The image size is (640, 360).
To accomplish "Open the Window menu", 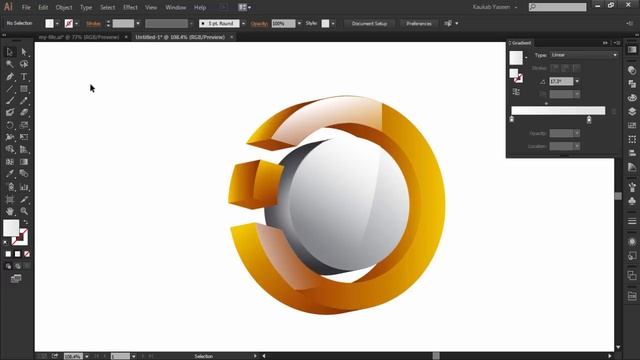I will point(176,7).
